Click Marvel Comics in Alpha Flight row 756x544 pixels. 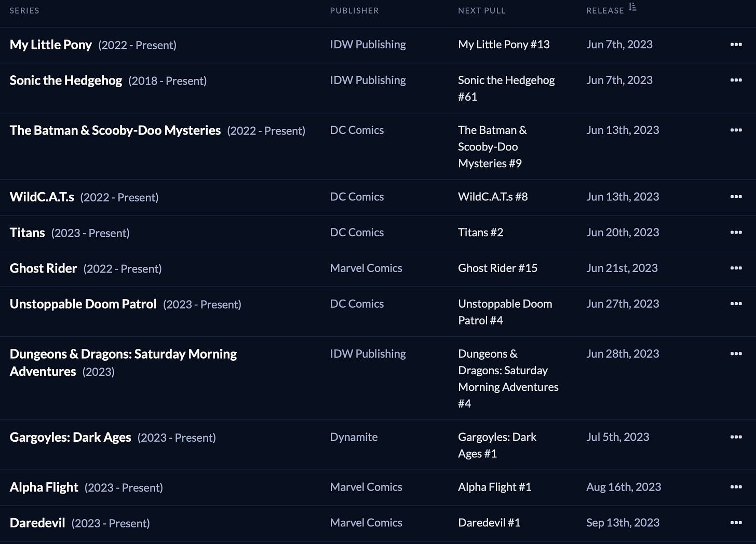pyautogui.click(x=366, y=487)
